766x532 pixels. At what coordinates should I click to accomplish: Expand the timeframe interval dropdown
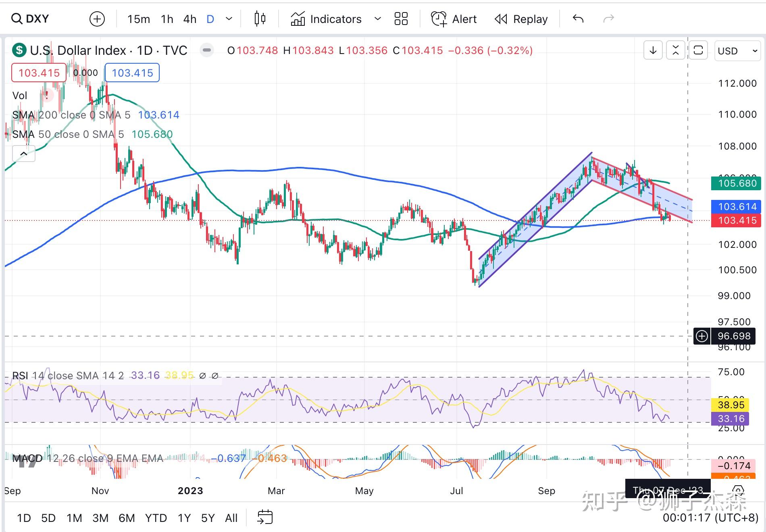[229, 19]
